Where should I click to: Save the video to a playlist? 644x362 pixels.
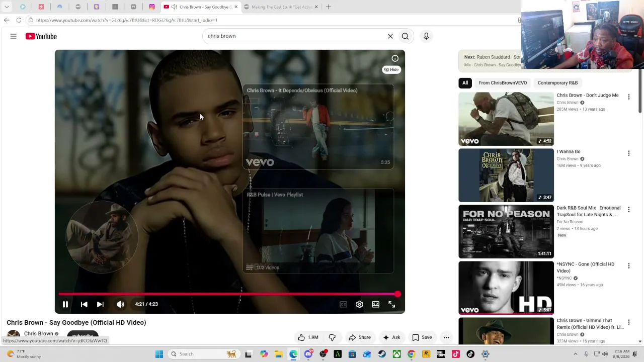[x=422, y=337]
